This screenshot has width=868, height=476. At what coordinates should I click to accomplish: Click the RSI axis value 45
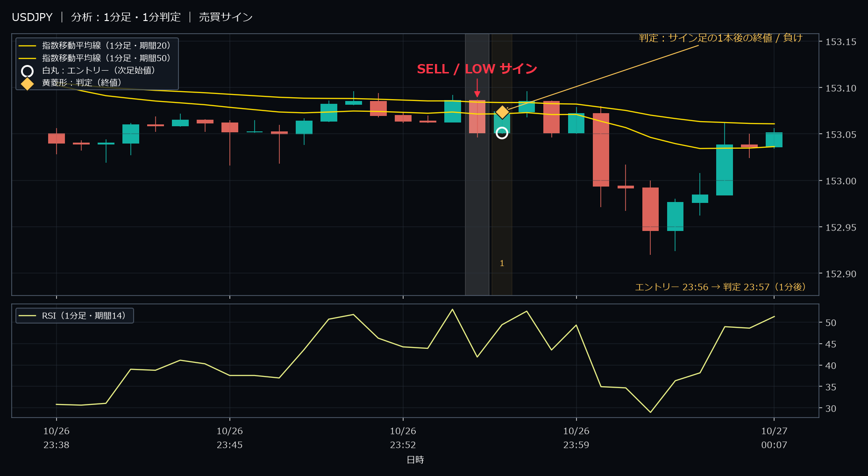coord(831,344)
